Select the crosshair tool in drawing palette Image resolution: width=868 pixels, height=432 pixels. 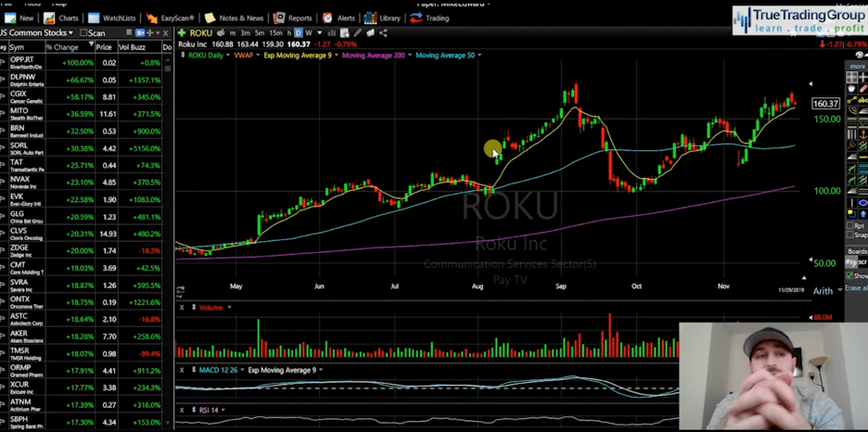(x=863, y=78)
